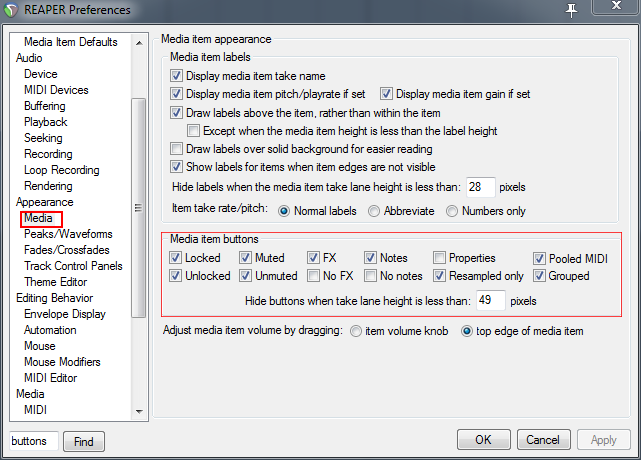641x460 pixels.
Task: Cancel the preferences changes
Action: coord(543,440)
